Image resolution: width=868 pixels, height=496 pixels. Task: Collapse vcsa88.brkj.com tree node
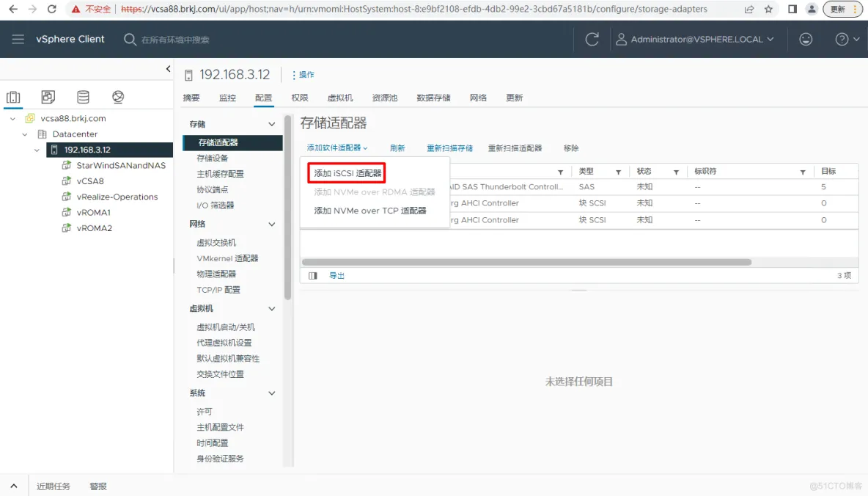coord(12,119)
